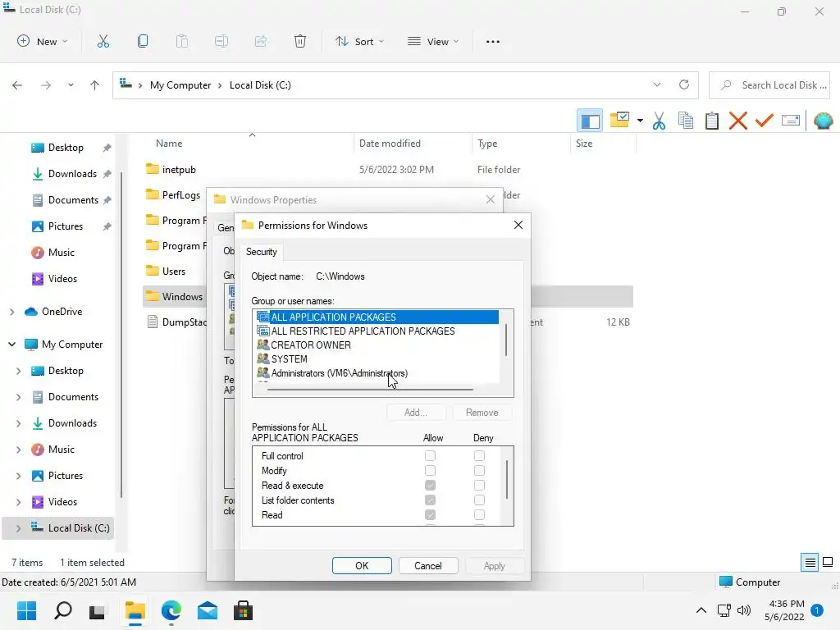Screen dimensions: 840x630
Task: Click the Search Local Disk field
Action: pyautogui.click(x=769, y=85)
